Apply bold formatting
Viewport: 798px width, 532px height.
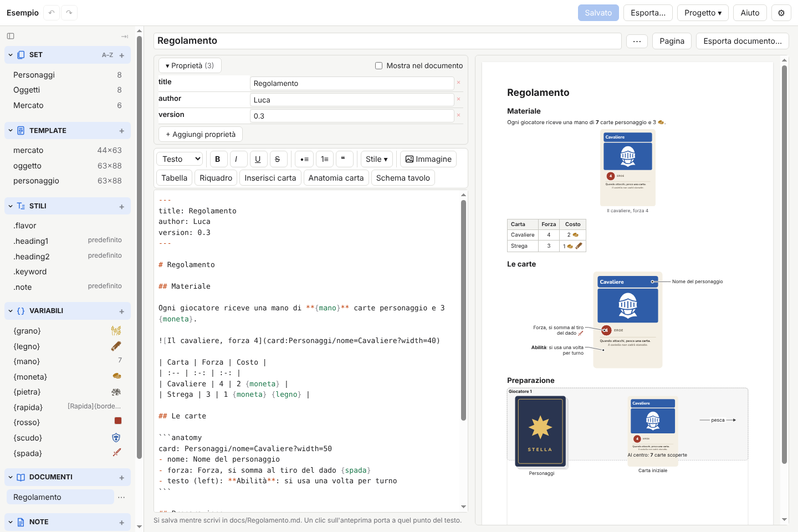coord(218,159)
